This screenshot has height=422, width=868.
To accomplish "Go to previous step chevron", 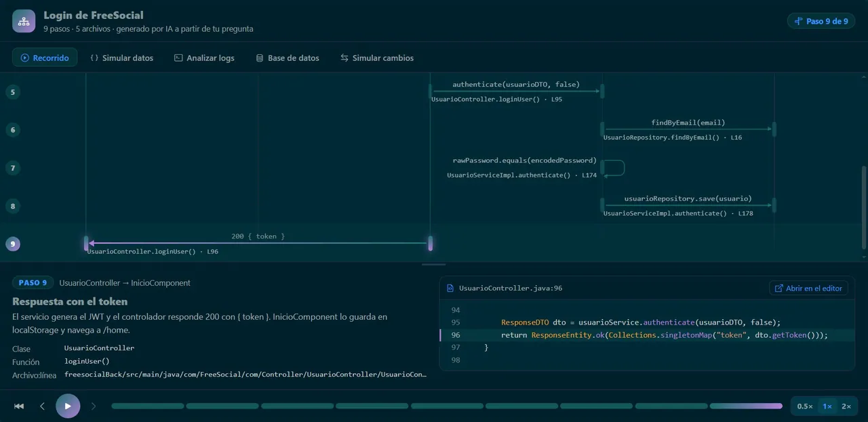I will (x=42, y=406).
